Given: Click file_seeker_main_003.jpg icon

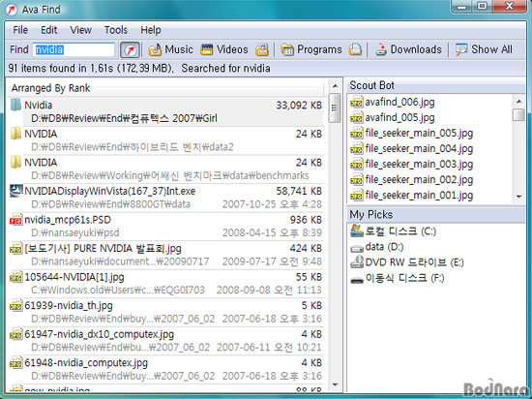Looking at the screenshot, I should click(x=357, y=164).
